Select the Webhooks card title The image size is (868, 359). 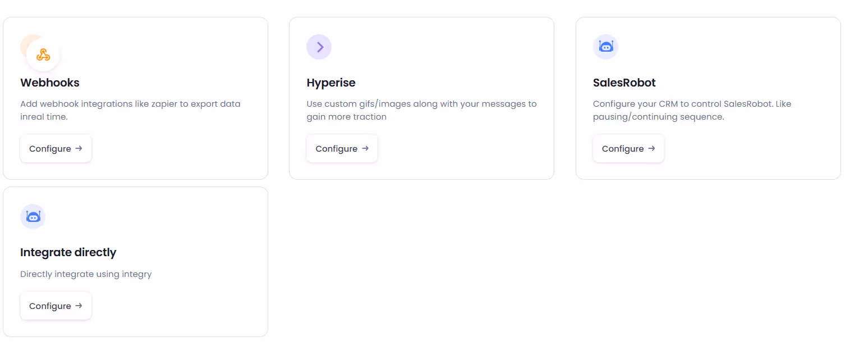tap(49, 83)
